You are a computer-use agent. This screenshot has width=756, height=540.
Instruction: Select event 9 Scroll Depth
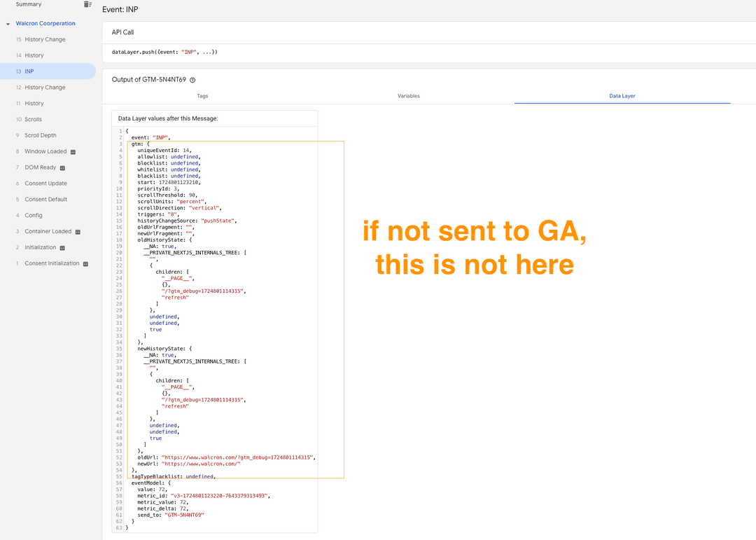point(41,136)
